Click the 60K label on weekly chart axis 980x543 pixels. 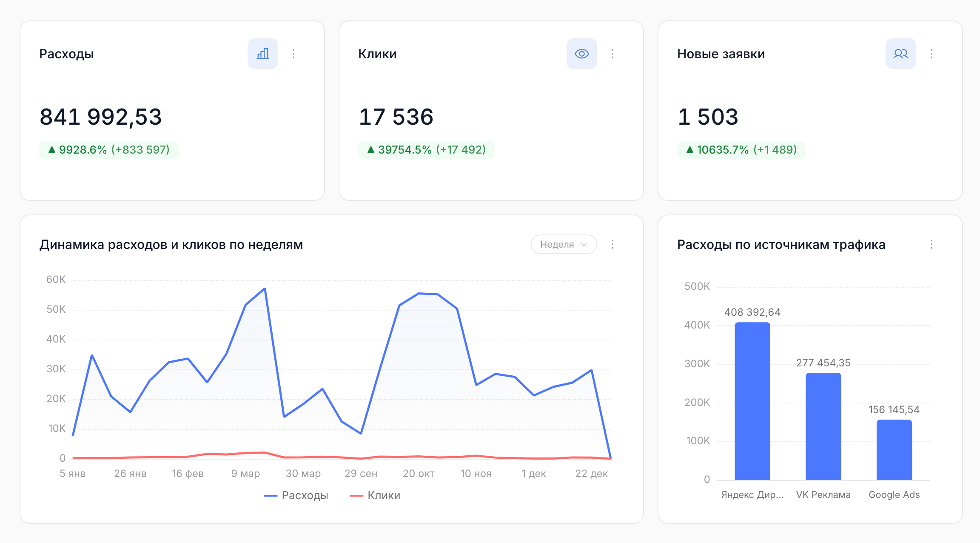click(x=56, y=280)
